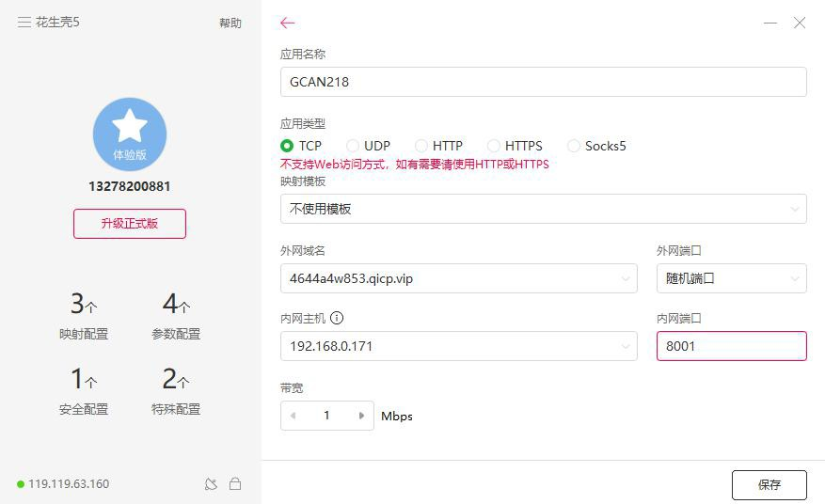This screenshot has width=825, height=504.
Task: Click the info icon next to 内网主机
Action: click(337, 319)
